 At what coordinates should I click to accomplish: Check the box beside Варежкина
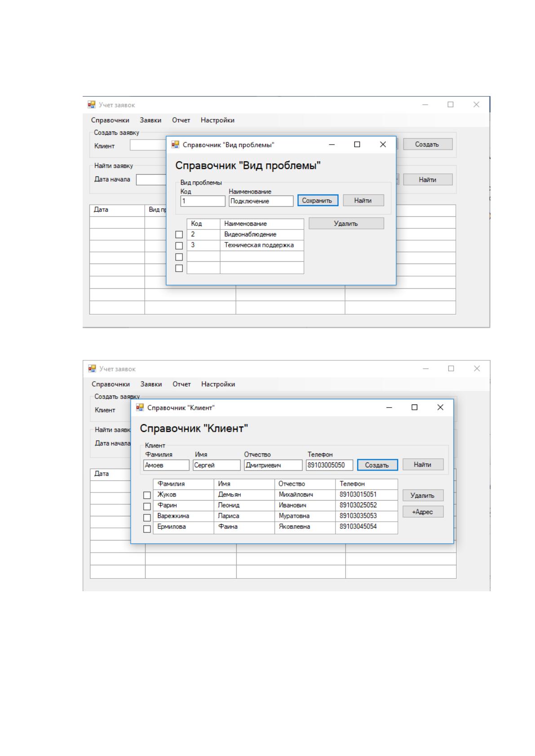click(x=147, y=518)
